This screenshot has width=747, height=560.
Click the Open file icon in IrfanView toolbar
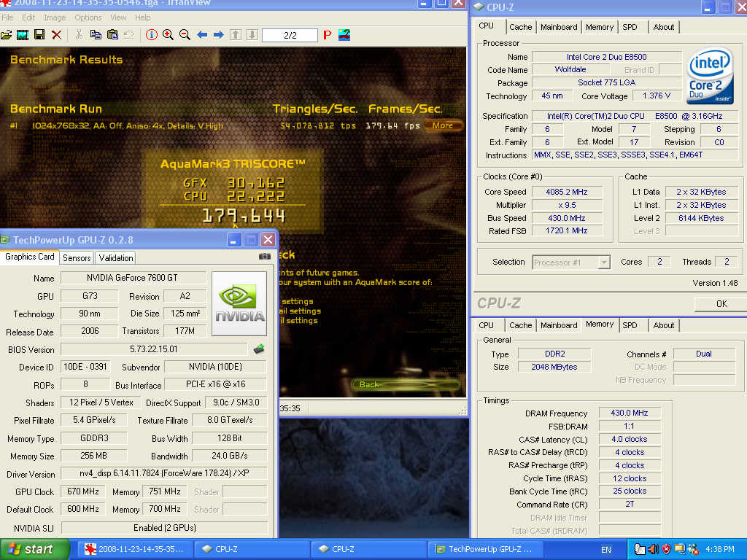click(x=6, y=35)
